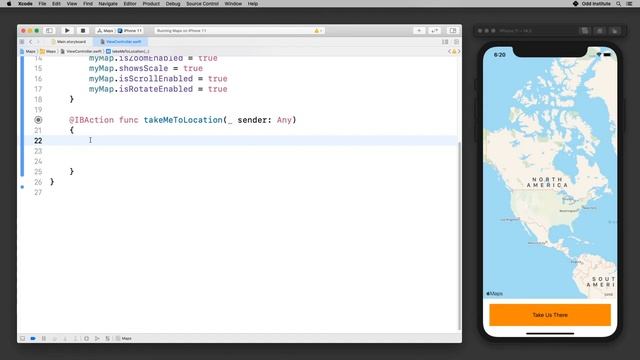Open the related items grid menu

pyautogui.click(x=22, y=42)
